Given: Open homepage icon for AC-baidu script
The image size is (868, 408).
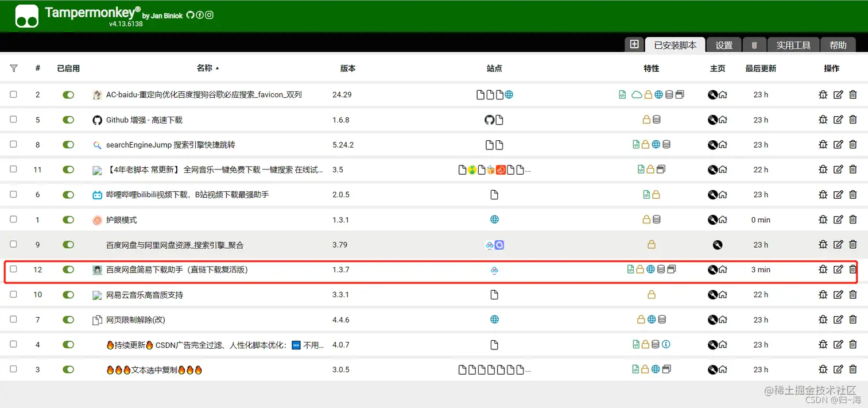Looking at the screenshot, I should coord(723,95).
